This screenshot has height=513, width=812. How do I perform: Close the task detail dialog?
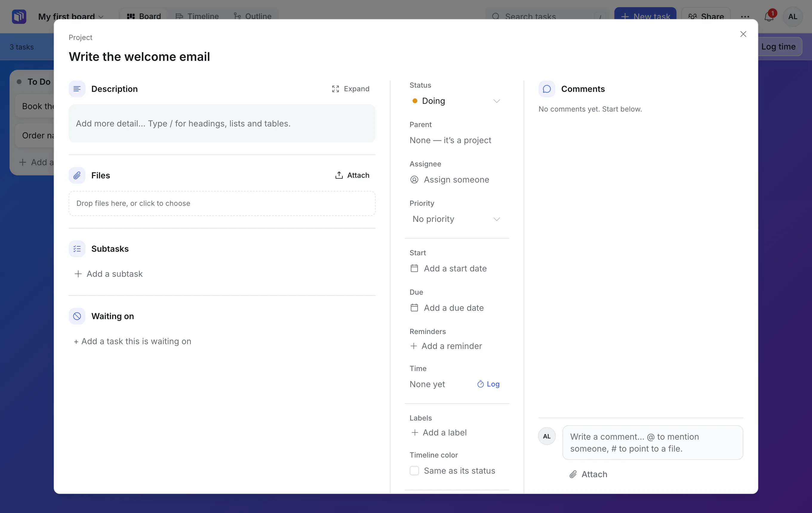point(743,34)
